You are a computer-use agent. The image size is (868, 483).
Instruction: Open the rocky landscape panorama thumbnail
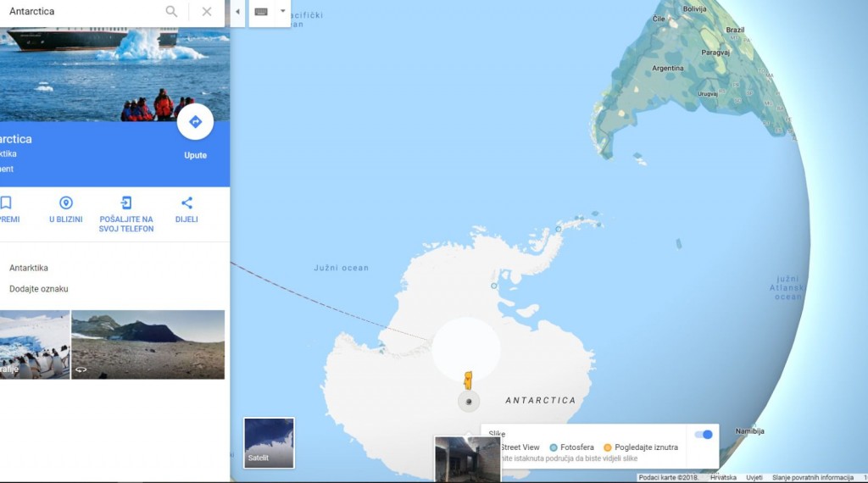click(x=147, y=345)
